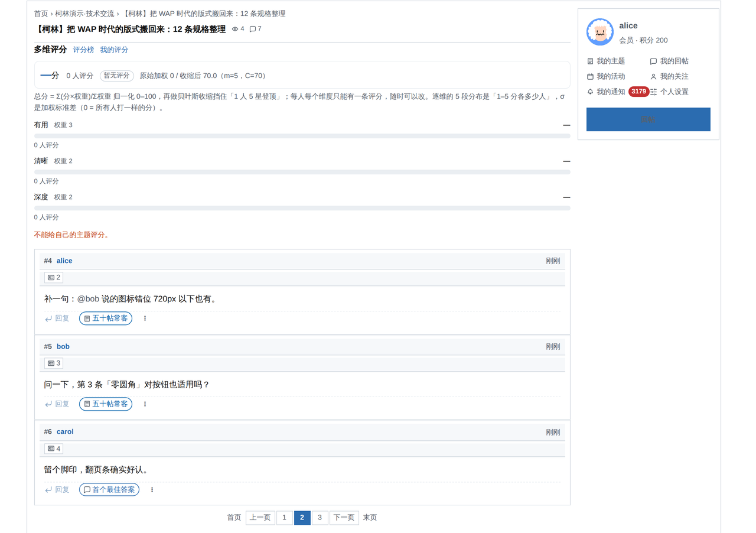
Task: Click the 不能给自己的主题评分 warning text
Action: point(71,235)
